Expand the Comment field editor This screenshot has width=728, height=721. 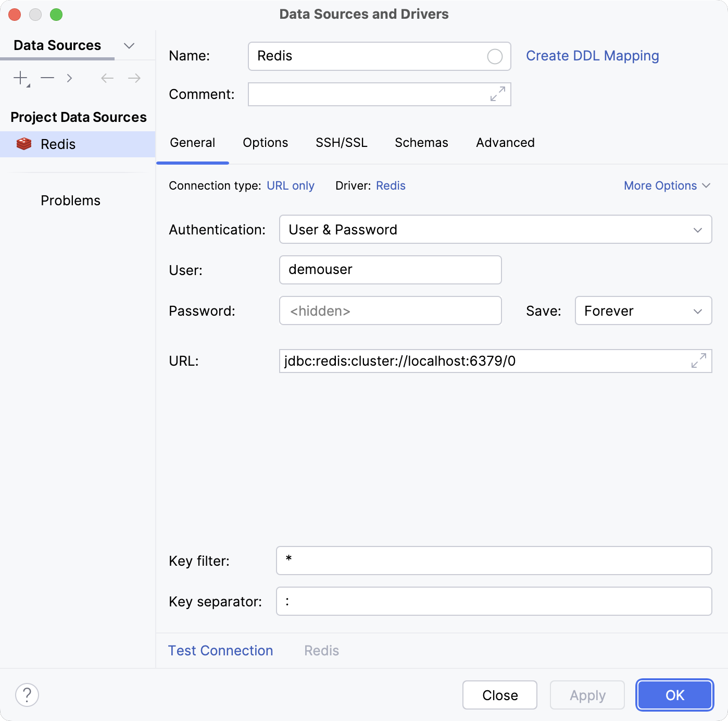(x=498, y=94)
